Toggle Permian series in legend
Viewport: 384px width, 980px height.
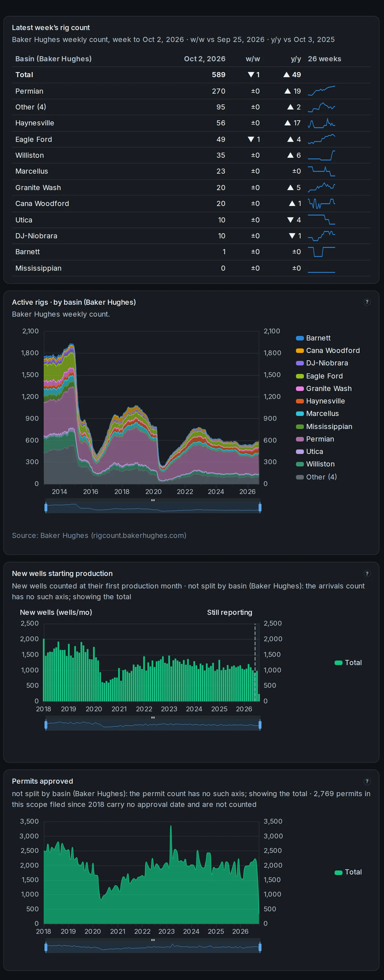click(x=315, y=439)
